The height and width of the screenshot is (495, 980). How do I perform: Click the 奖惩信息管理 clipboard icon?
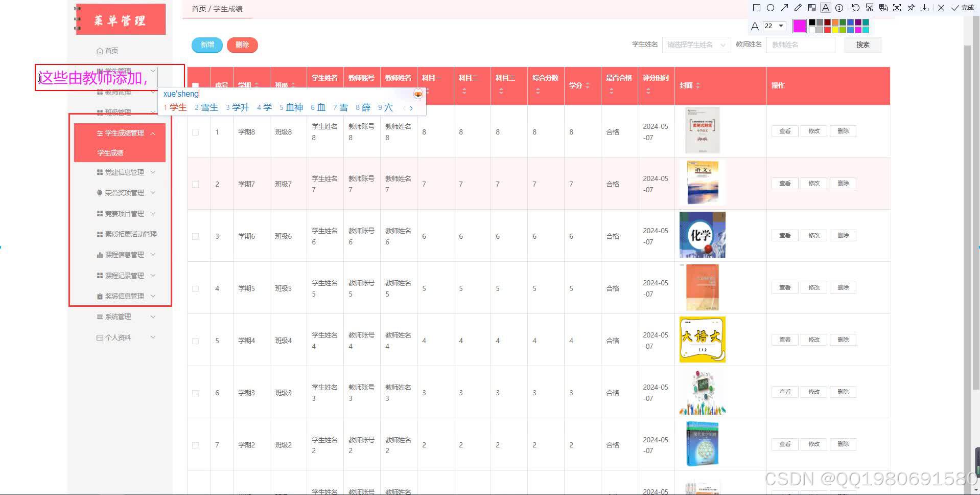coord(100,296)
